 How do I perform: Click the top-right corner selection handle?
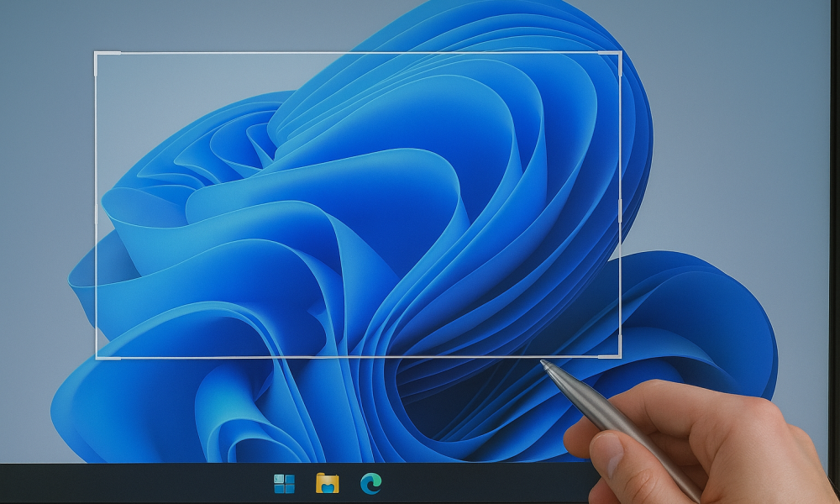click(x=620, y=53)
